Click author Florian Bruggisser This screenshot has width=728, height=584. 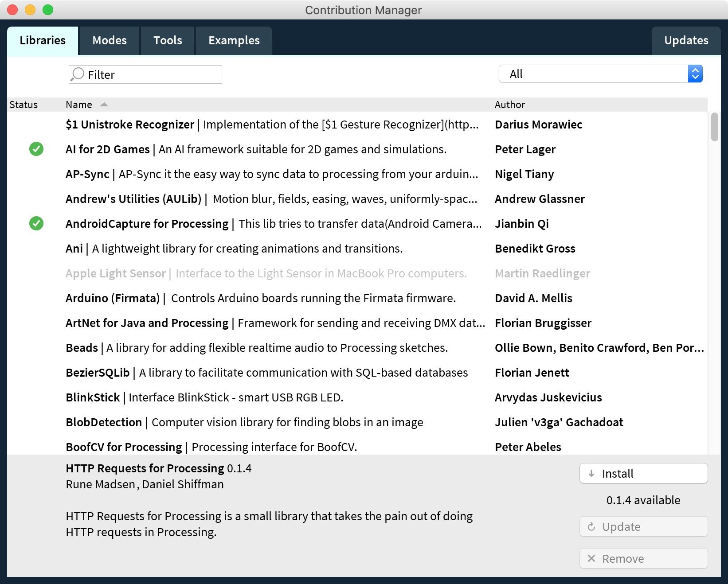point(543,323)
